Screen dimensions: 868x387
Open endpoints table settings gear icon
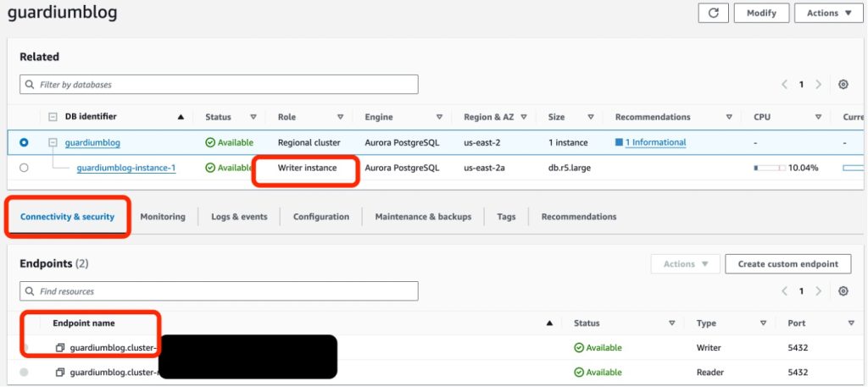click(x=843, y=290)
